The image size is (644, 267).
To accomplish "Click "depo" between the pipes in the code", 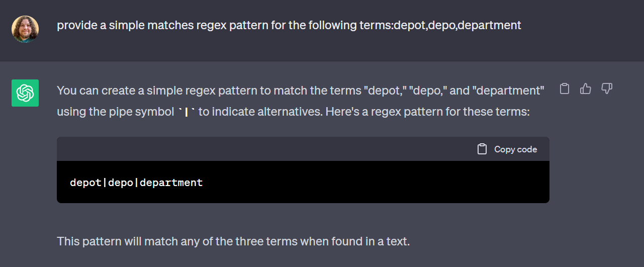I will pos(121,183).
